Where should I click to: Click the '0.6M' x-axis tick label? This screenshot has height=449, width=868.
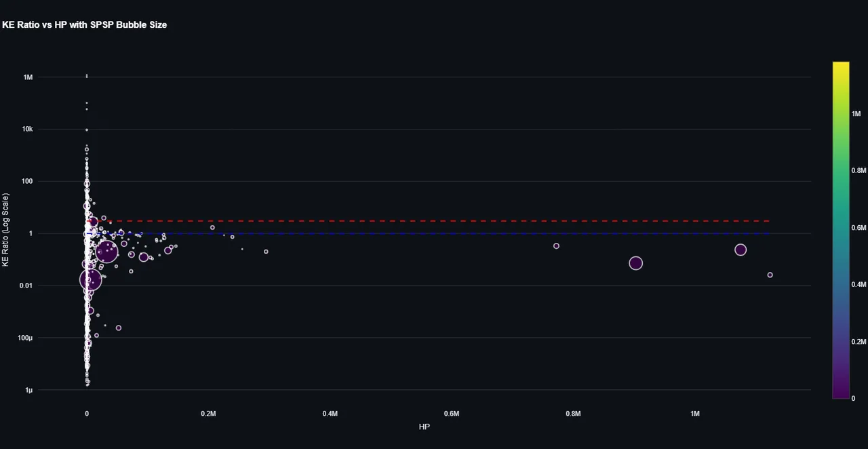pos(452,414)
